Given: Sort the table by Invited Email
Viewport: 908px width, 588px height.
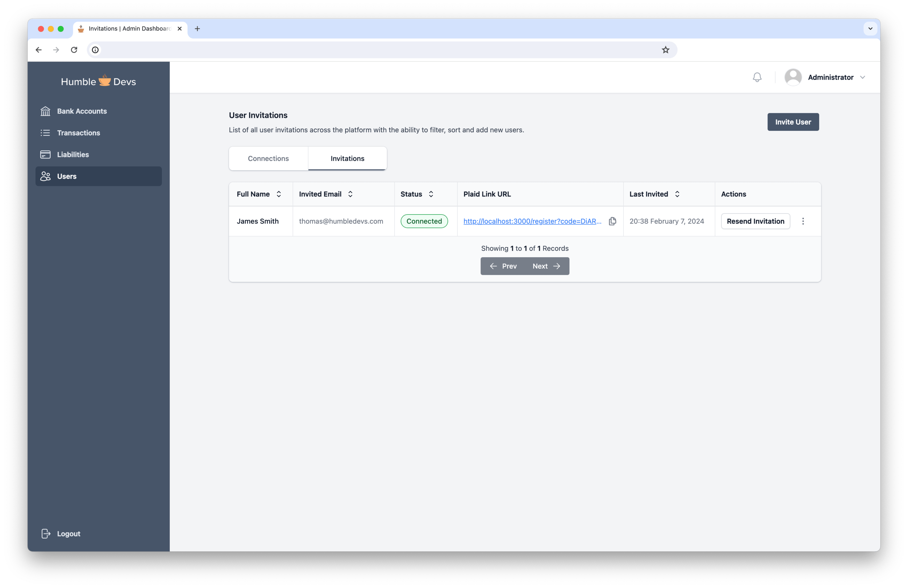Looking at the screenshot, I should [x=350, y=194].
